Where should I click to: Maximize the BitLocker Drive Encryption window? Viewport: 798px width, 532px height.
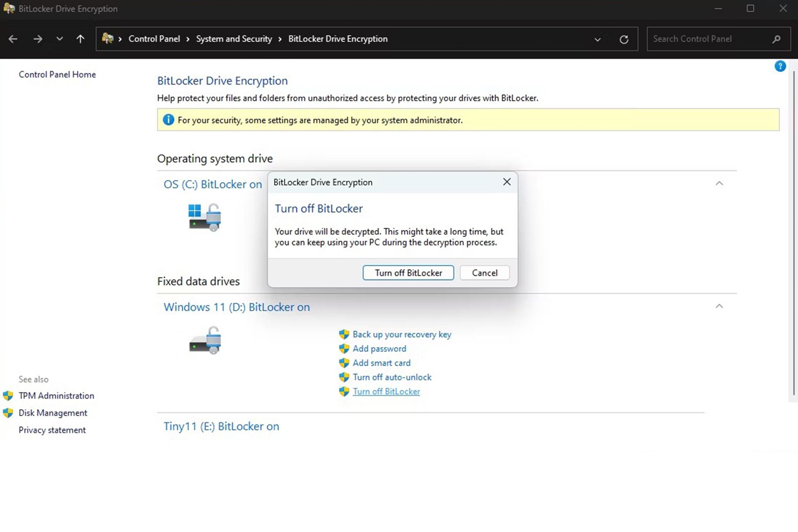point(750,8)
